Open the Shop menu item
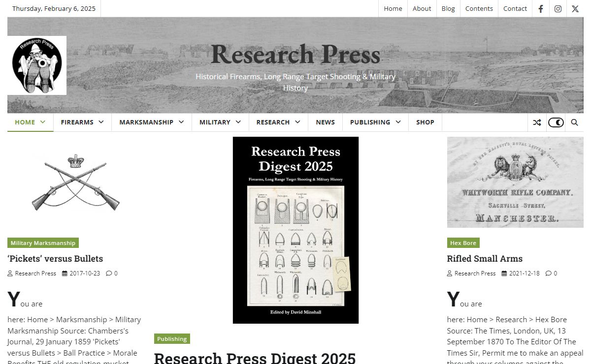The width and height of the screenshot is (591, 364). [425, 122]
